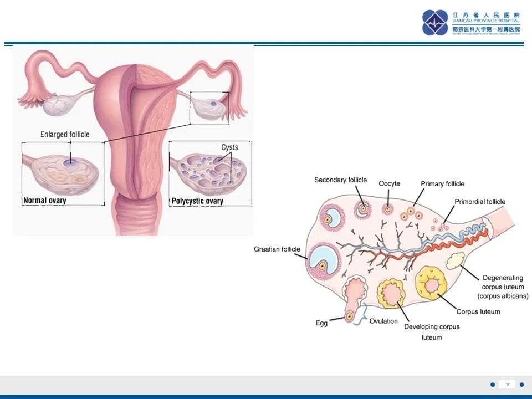Click the Polycystic ovary inset image

click(x=211, y=173)
